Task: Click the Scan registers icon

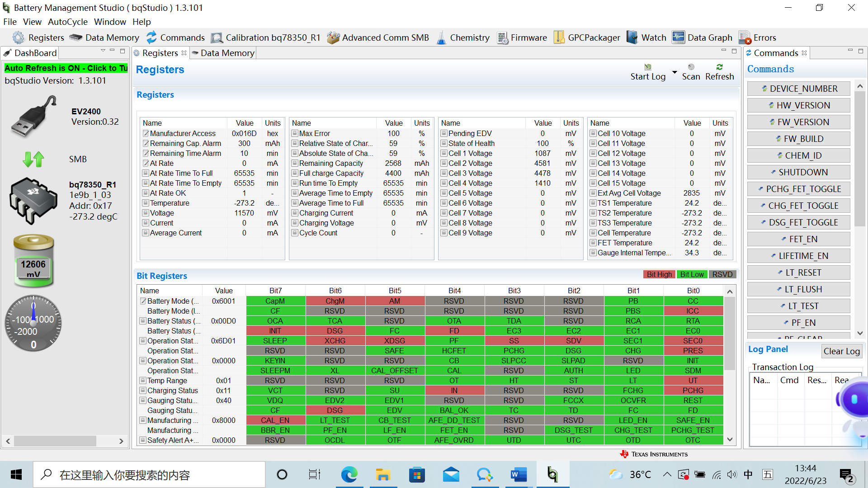Action: pos(691,67)
